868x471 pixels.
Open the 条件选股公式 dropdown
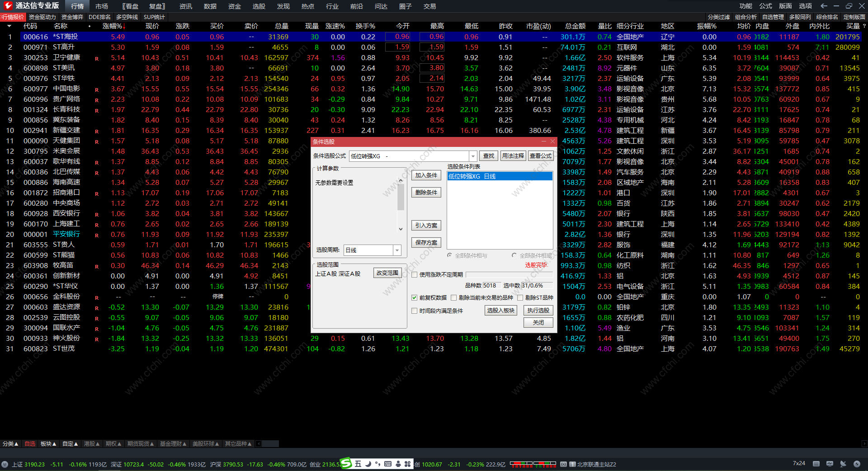(473, 156)
